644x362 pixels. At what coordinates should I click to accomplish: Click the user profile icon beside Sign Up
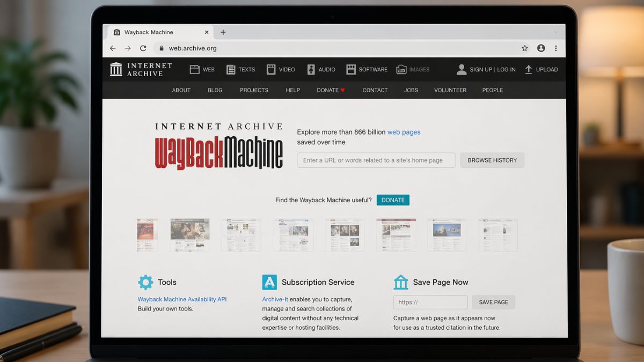(462, 69)
